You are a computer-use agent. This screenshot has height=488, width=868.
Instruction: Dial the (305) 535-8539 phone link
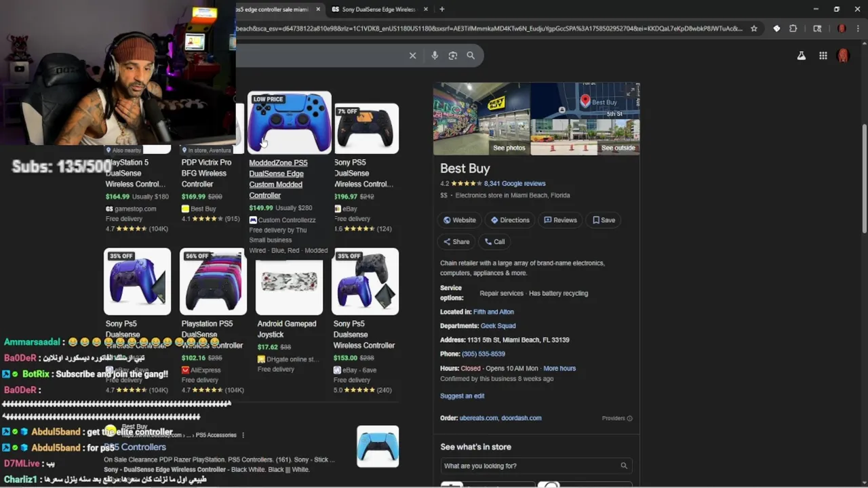[484, 354]
